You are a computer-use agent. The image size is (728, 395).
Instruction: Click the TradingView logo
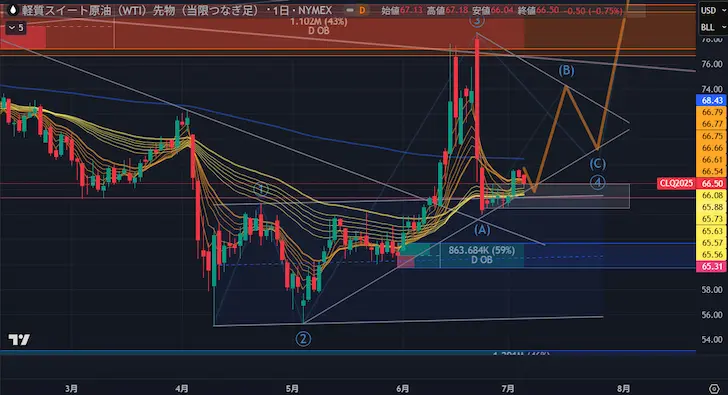pyautogui.click(x=19, y=340)
